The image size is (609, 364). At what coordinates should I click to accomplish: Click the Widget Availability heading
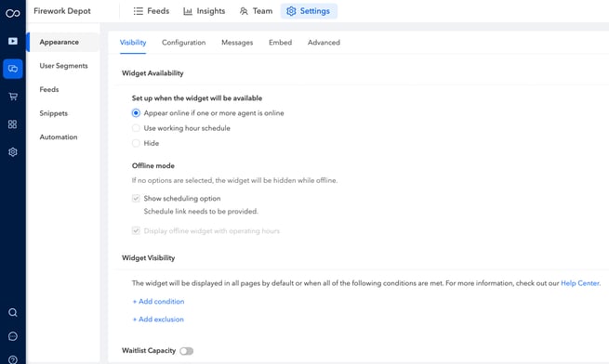click(152, 73)
